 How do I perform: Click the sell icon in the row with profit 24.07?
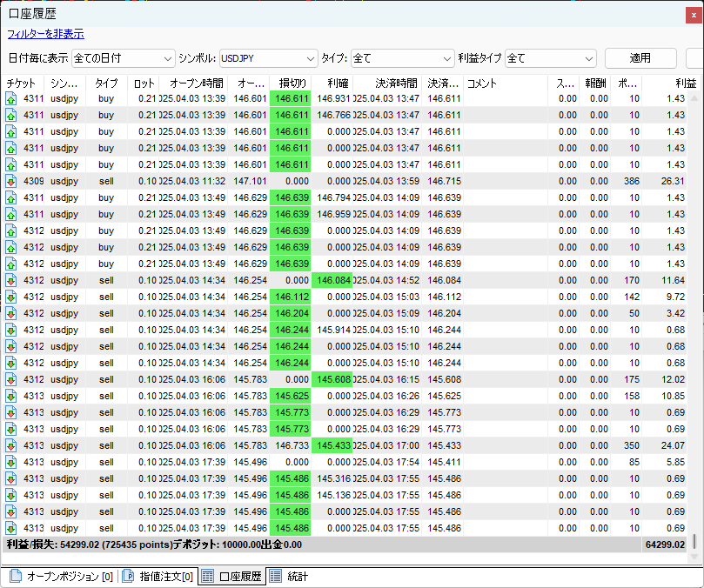pyautogui.click(x=11, y=445)
